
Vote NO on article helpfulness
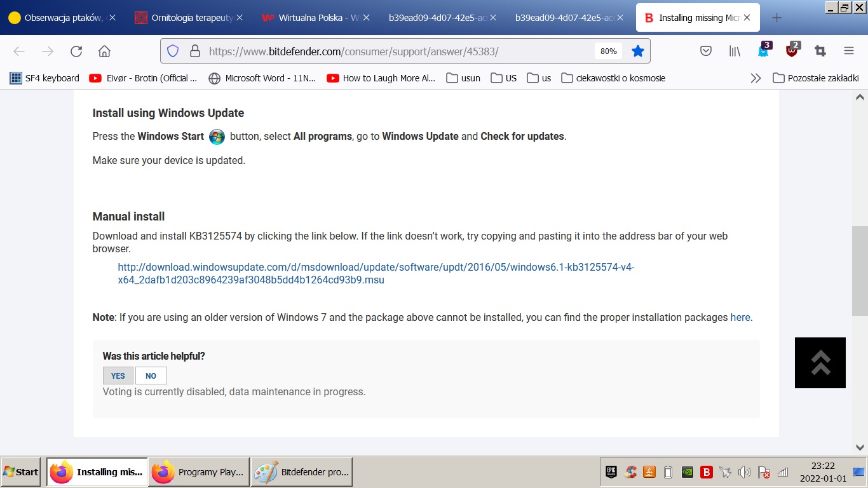[x=151, y=376]
